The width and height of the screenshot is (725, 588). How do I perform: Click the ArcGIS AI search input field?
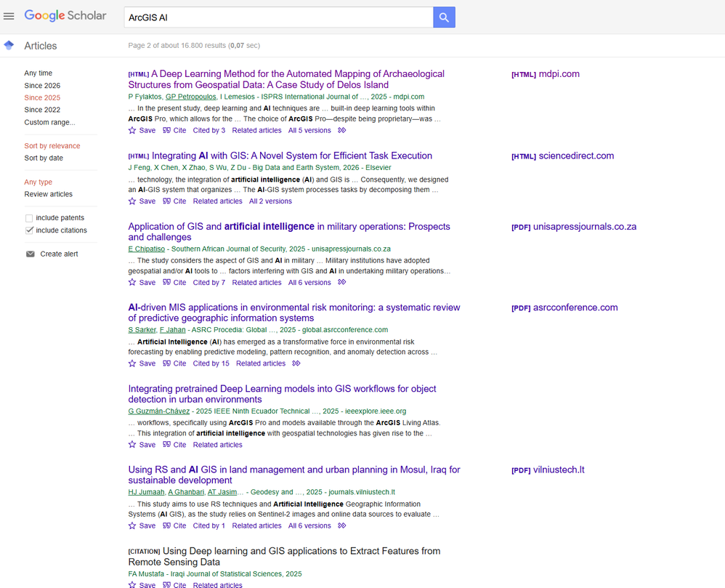(278, 17)
